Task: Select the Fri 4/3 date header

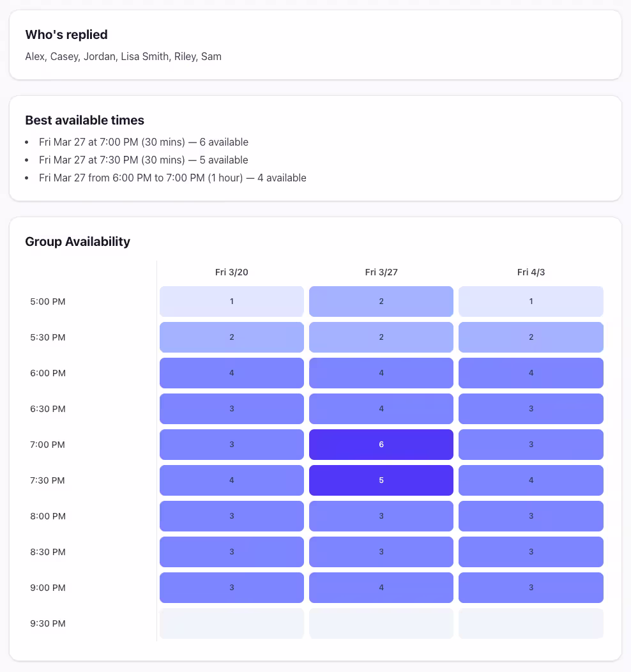Action: [531, 271]
